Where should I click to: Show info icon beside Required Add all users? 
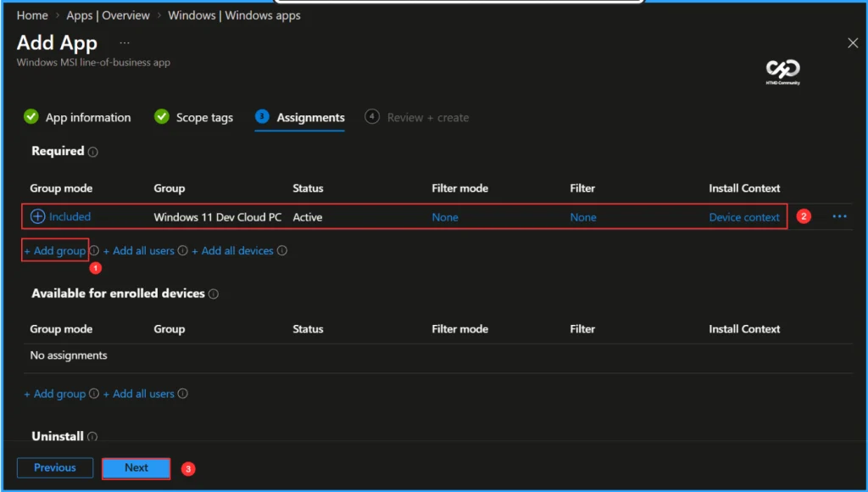pos(183,250)
